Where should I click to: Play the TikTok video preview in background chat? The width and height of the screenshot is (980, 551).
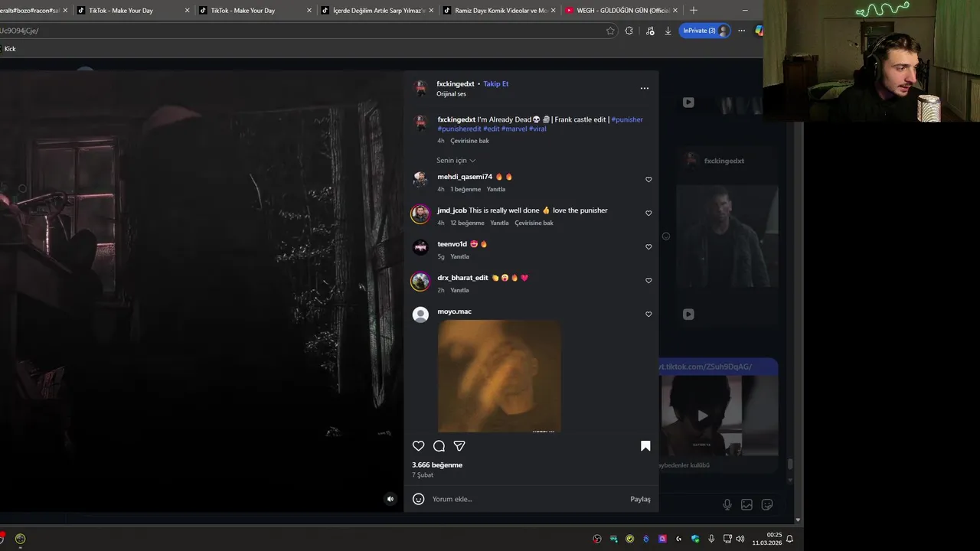tap(702, 416)
